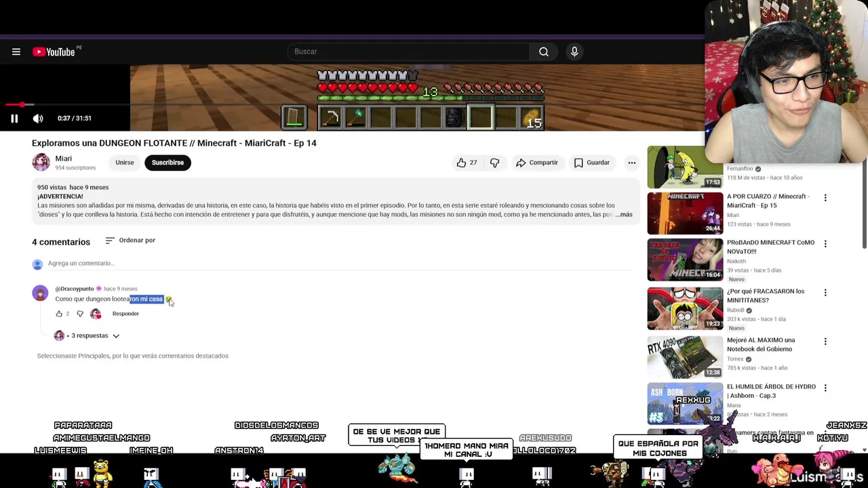Share the video via Compartir

pyautogui.click(x=536, y=163)
